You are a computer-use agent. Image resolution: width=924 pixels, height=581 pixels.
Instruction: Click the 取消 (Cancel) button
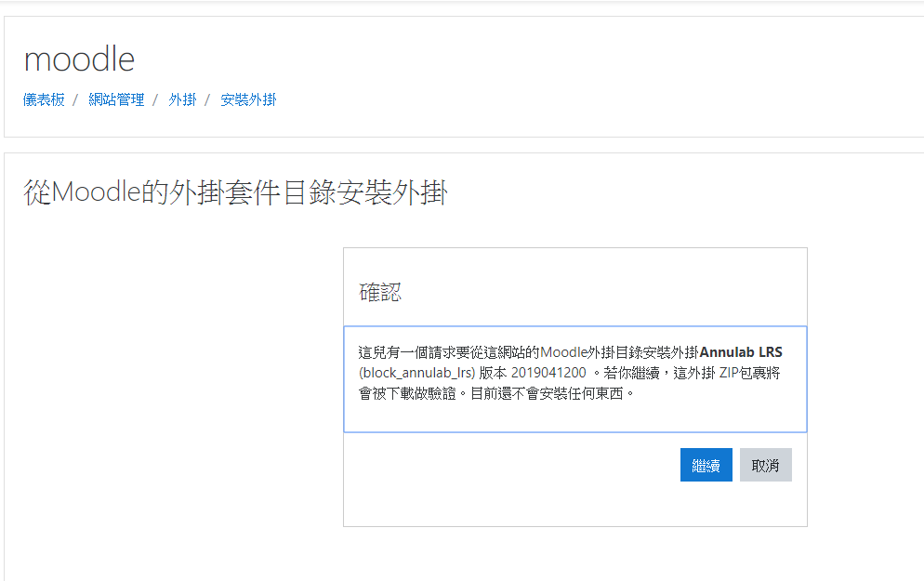(x=765, y=465)
